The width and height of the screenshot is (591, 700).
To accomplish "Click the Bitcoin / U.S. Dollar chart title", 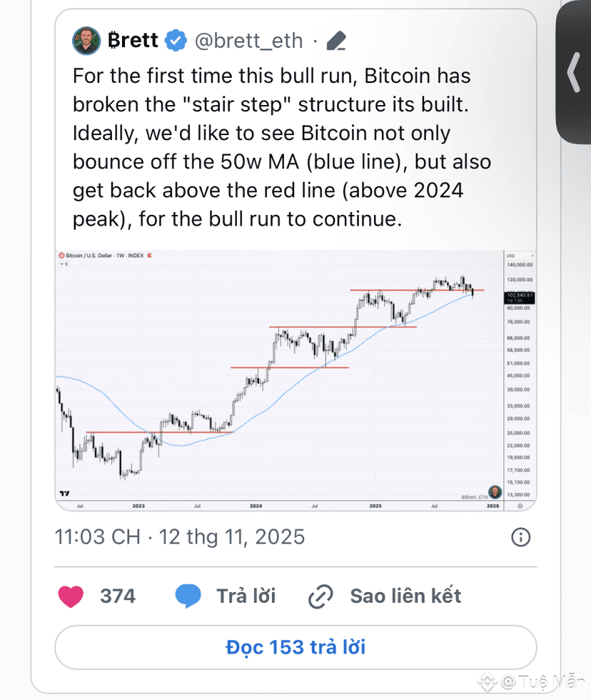I will pos(104,256).
